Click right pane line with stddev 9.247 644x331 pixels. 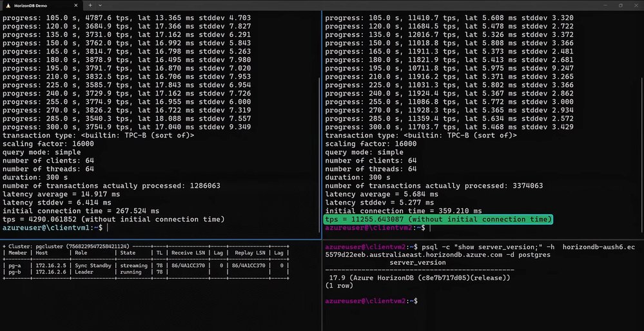[449, 68]
